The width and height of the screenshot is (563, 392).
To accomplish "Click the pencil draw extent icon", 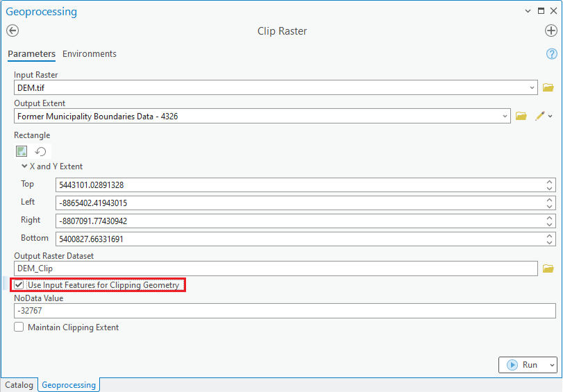I will pos(539,116).
